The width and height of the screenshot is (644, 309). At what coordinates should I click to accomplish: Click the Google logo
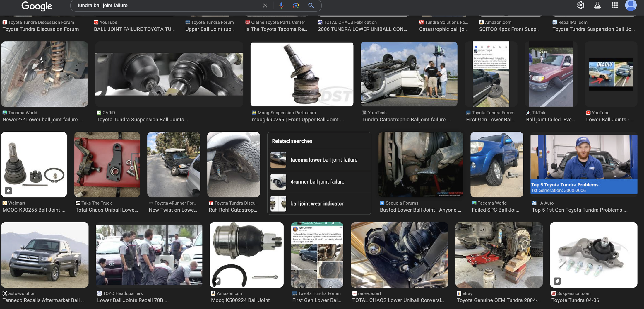[x=37, y=6]
